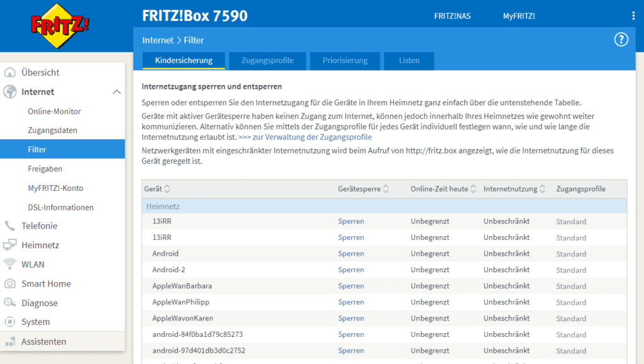This screenshot has width=644, height=364.
Task: Click the Heimnetz network icon
Action: 10,245
